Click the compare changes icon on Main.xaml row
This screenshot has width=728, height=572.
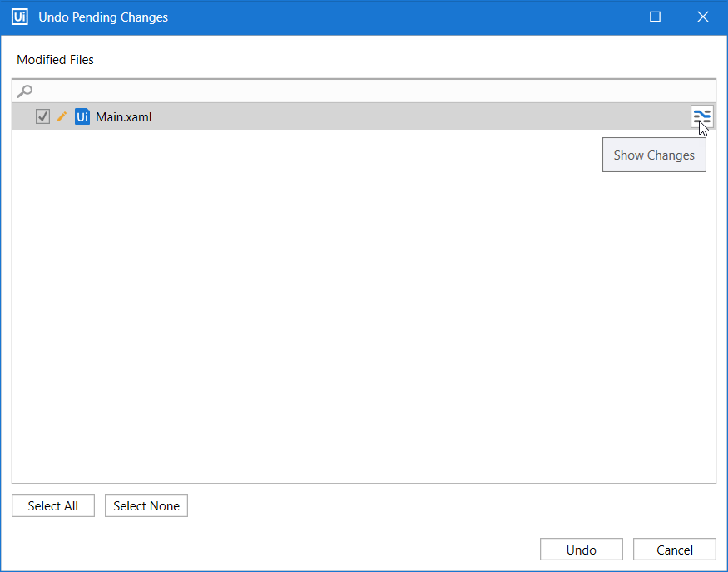(702, 116)
